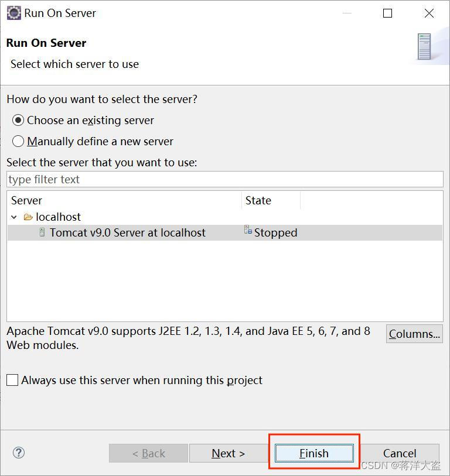Click the localhost folder icon
Image resolution: width=450 pixels, height=476 pixels.
28,217
